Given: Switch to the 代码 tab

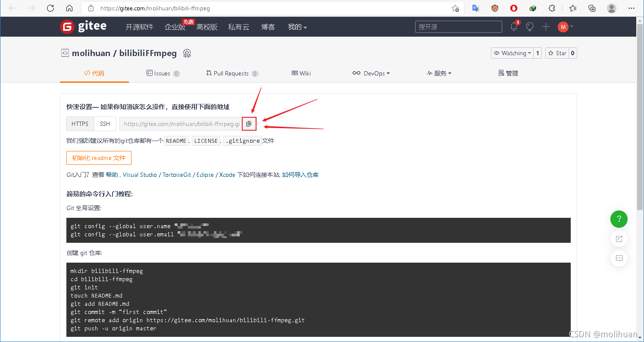Looking at the screenshot, I should [x=94, y=73].
